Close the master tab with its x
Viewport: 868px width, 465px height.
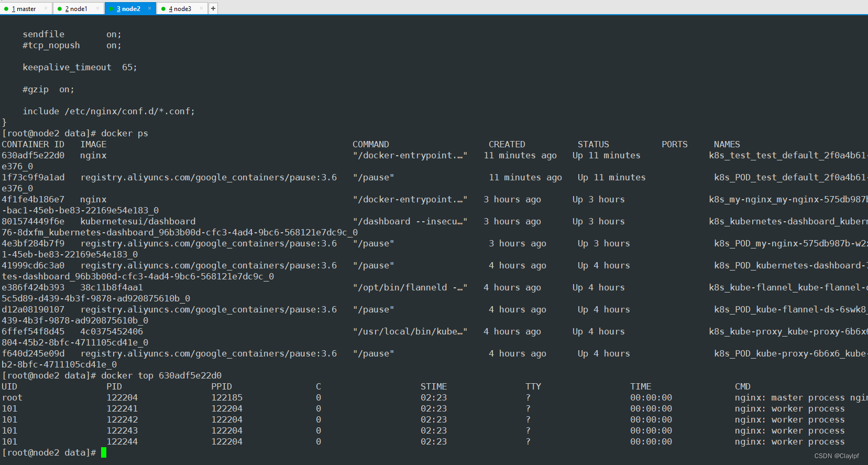tap(46, 8)
